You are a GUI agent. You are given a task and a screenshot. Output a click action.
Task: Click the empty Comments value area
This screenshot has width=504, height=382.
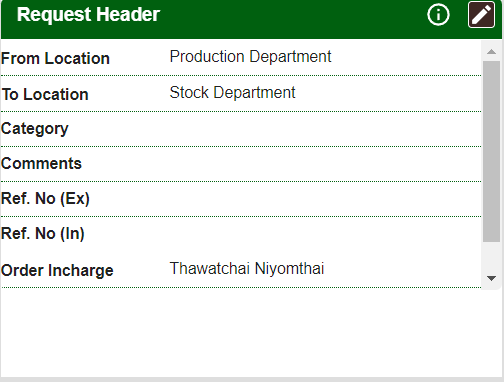click(x=325, y=164)
